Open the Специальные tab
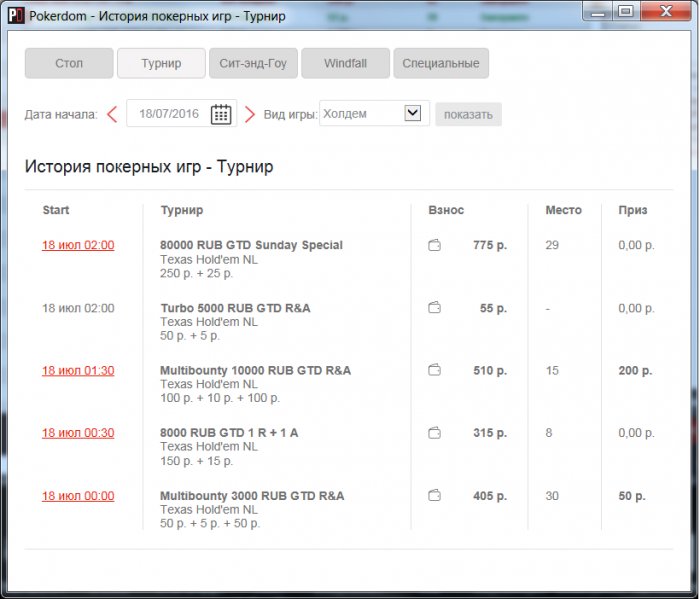 [x=441, y=63]
